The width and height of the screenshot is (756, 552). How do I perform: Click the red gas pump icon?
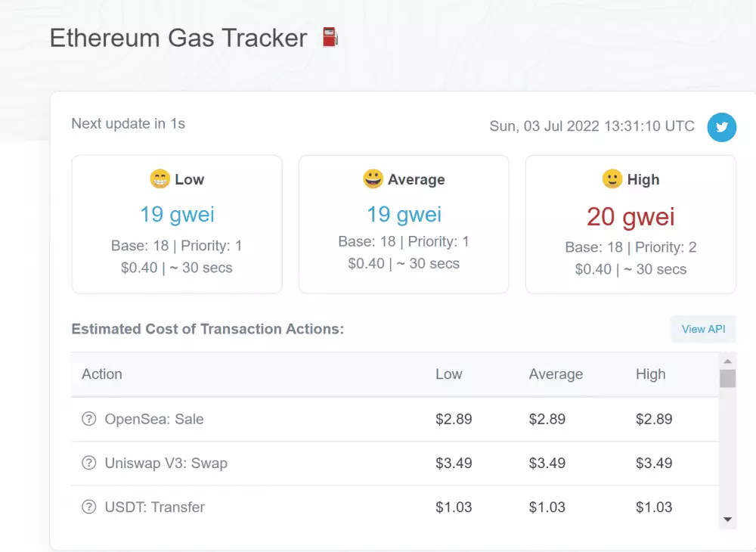pyautogui.click(x=330, y=37)
